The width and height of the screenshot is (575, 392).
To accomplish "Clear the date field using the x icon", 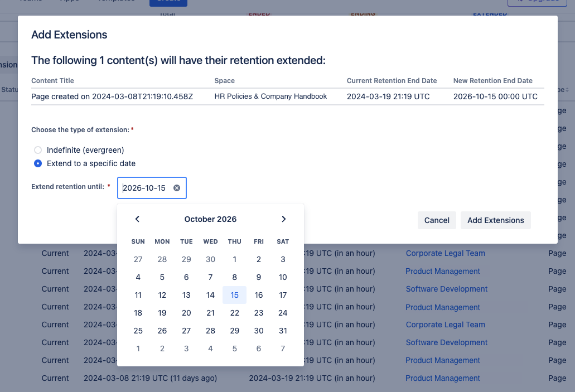I will [177, 188].
